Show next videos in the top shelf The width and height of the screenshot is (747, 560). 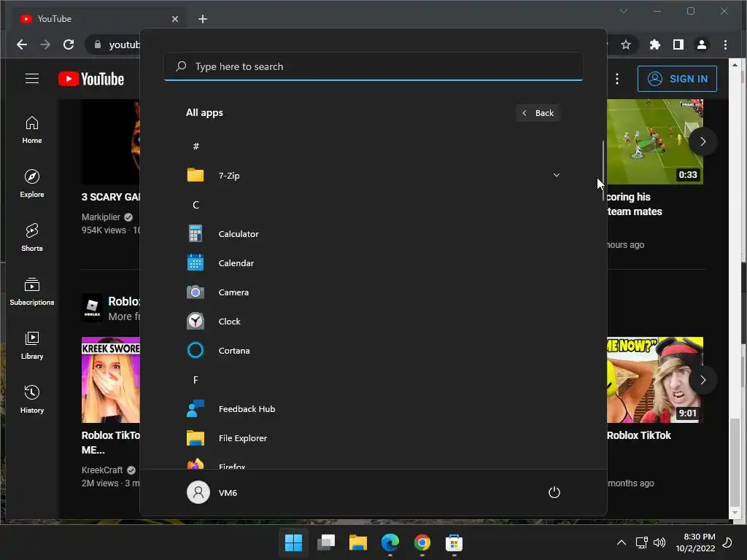coord(703,141)
